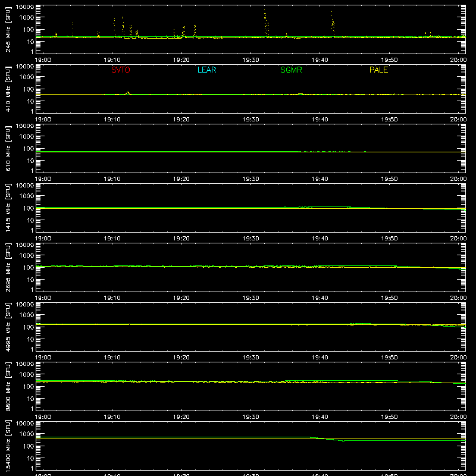This screenshot has width=476, height=476.
Task: Select the 8800 MHz [SFU] axis title
Action: (8, 386)
